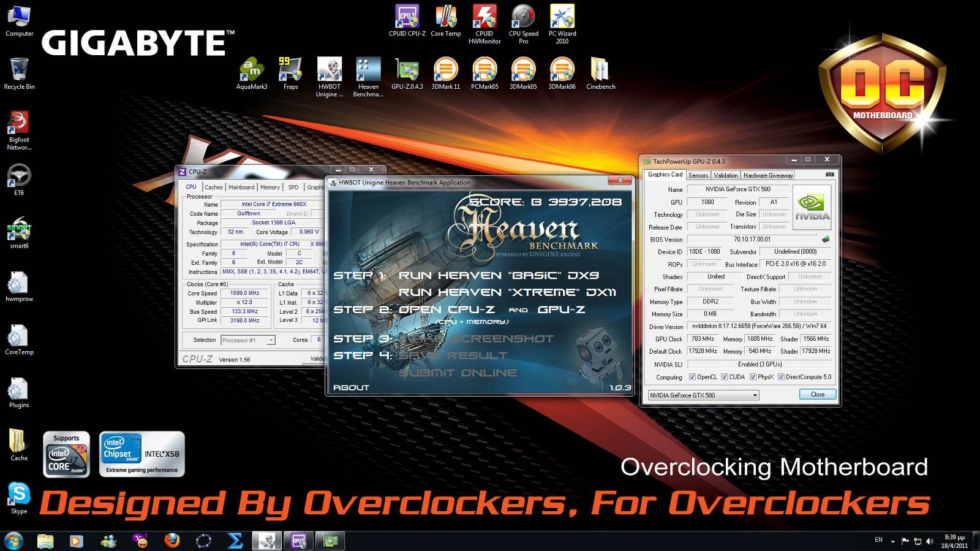Screen dimensions: 980x551
Task: Switch to the Caches tab in CPU-Z
Action: coord(214,187)
